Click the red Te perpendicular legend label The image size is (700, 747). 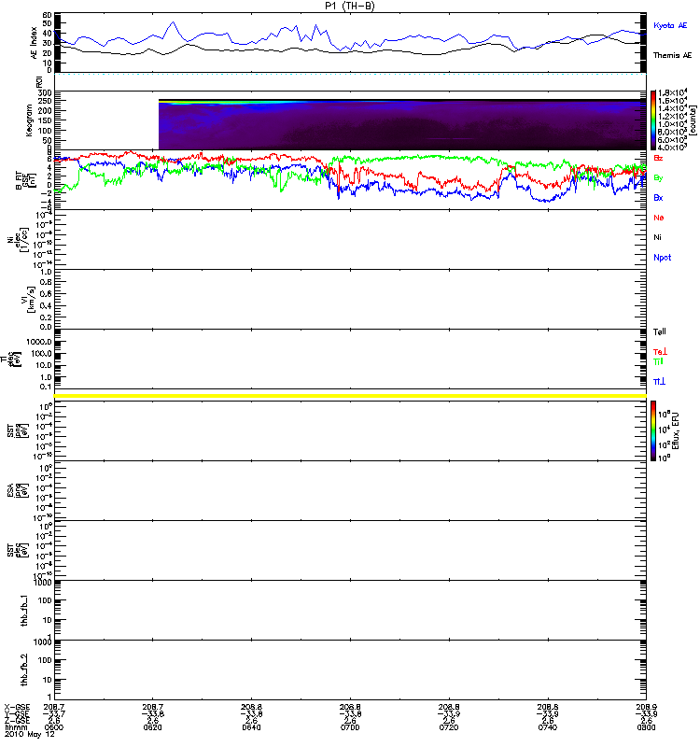coord(660,352)
